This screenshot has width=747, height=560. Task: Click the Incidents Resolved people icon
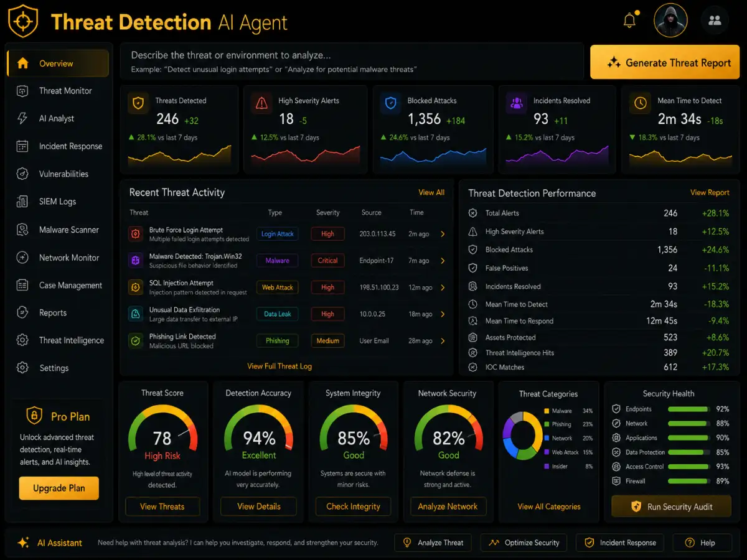pos(517,103)
